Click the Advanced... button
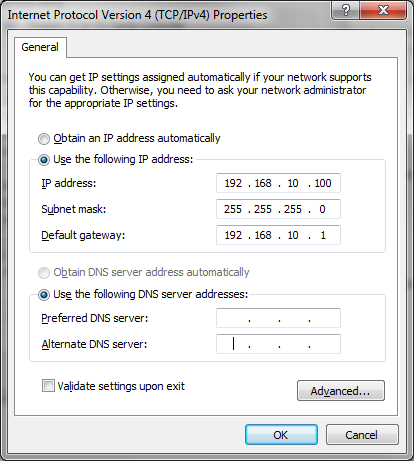The height and width of the screenshot is (461, 414). 341,390
